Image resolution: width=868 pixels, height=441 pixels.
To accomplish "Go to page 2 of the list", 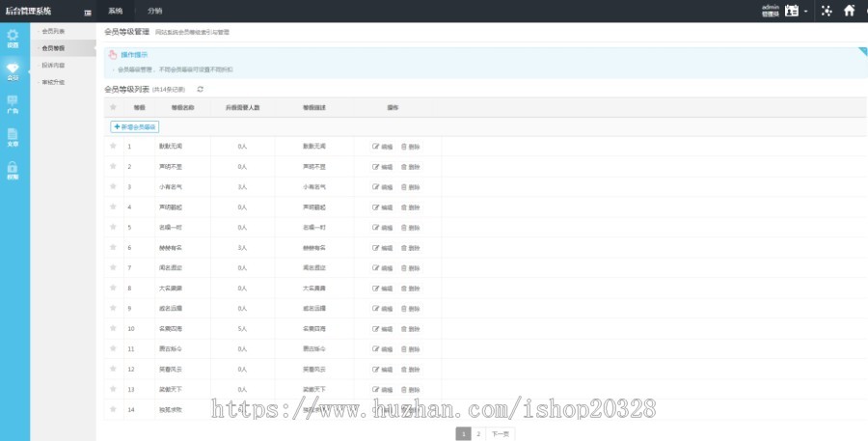I will tap(478, 434).
